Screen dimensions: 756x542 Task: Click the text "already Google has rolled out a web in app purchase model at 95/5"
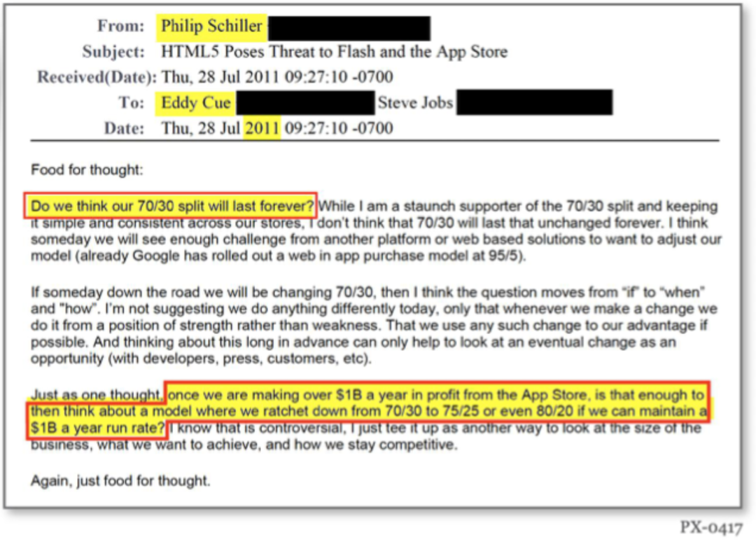(300, 256)
